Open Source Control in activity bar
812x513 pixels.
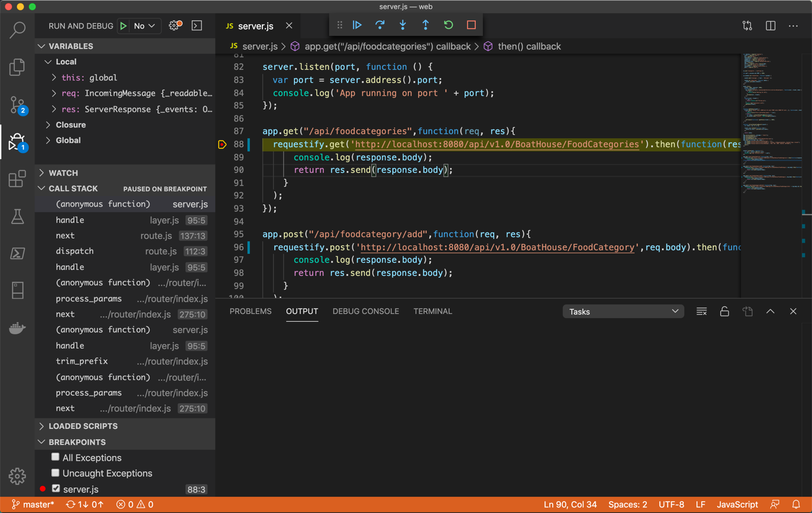(x=17, y=105)
